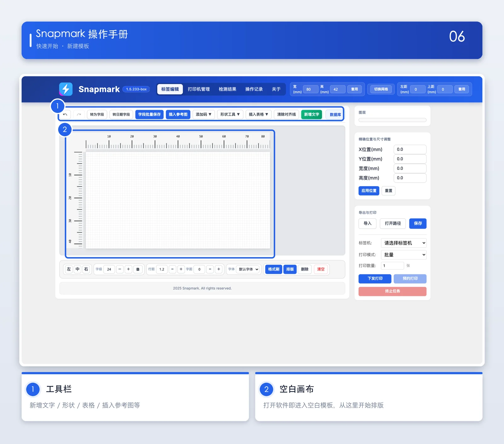The height and width of the screenshot is (444, 504).
Task: Click the 字段批量保存 button
Action: [149, 115]
